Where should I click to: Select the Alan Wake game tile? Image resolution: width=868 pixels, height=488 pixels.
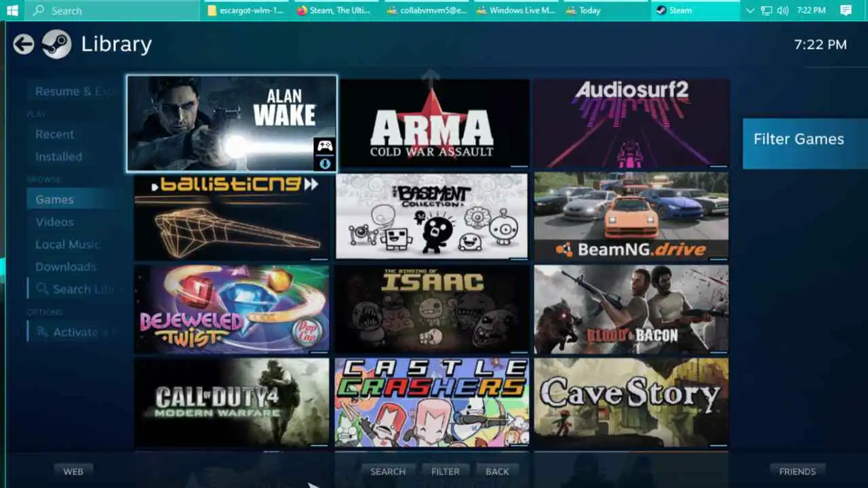point(232,123)
